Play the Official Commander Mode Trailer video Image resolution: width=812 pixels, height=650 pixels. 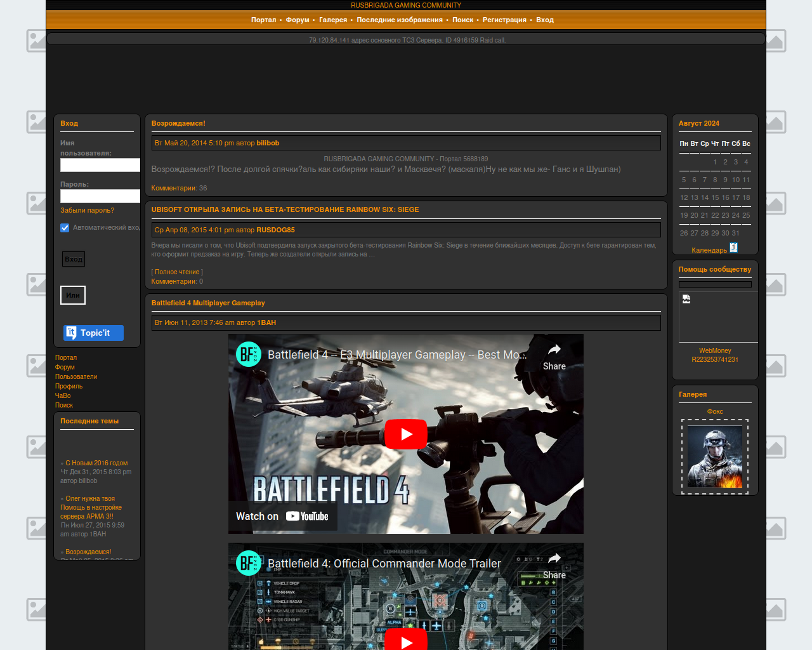click(x=406, y=640)
